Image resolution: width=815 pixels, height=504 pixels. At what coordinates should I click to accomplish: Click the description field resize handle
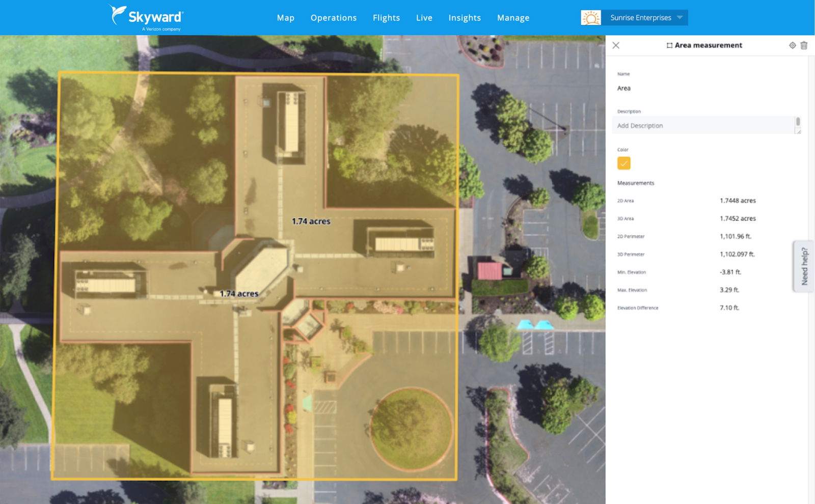coord(798,131)
